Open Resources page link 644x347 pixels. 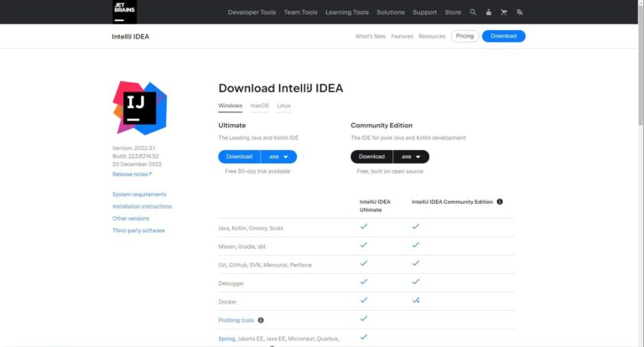[432, 36]
